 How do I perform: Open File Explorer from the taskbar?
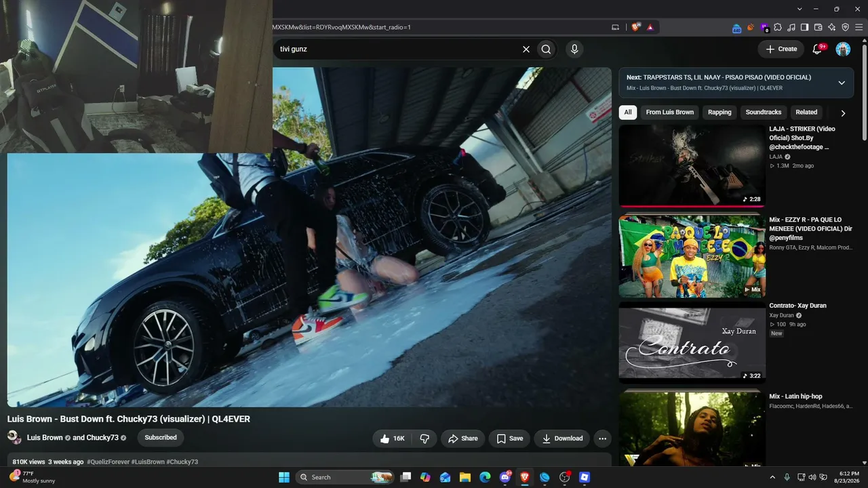coord(465,477)
